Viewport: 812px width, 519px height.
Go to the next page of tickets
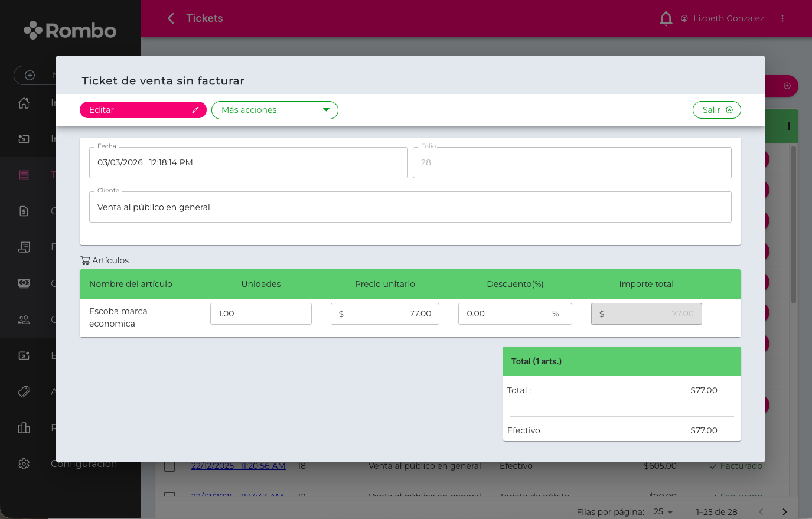click(784, 512)
